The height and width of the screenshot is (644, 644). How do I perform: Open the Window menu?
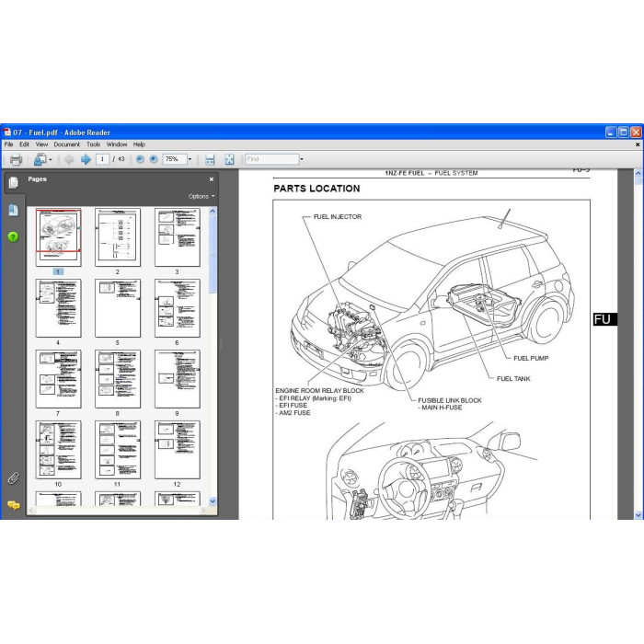coord(117,144)
